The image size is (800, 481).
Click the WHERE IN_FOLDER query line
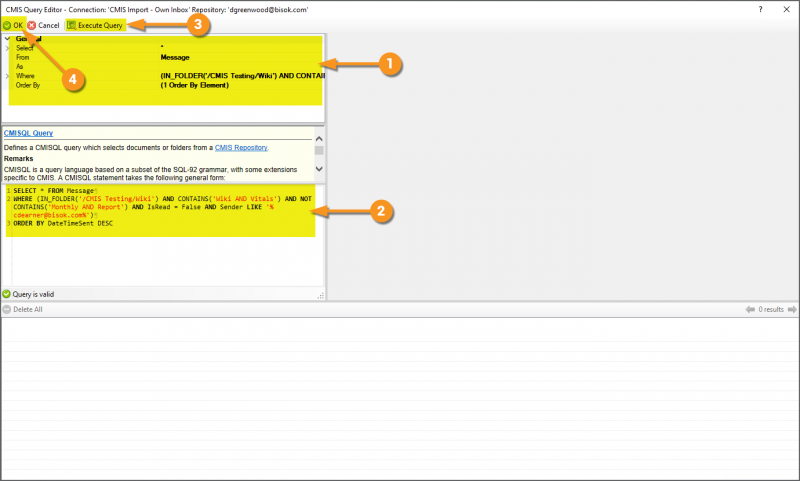(x=162, y=199)
